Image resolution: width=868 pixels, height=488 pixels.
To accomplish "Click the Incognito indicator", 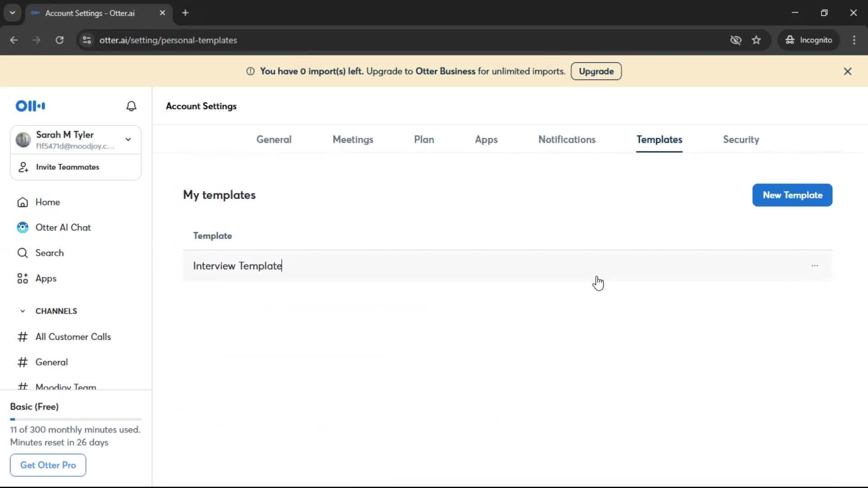I will [809, 40].
